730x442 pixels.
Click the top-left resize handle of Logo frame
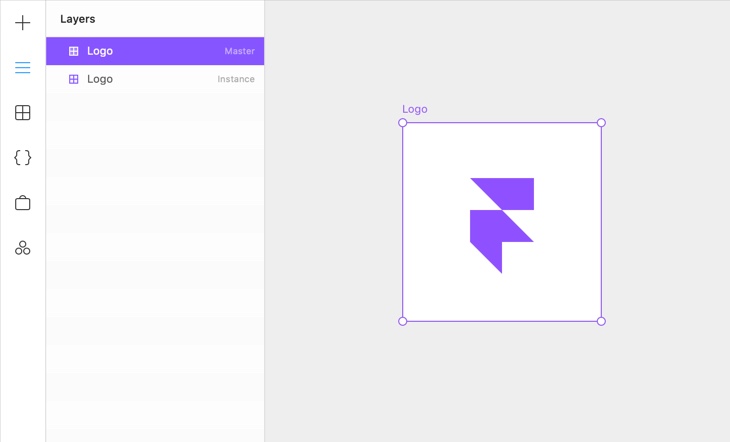(x=403, y=122)
